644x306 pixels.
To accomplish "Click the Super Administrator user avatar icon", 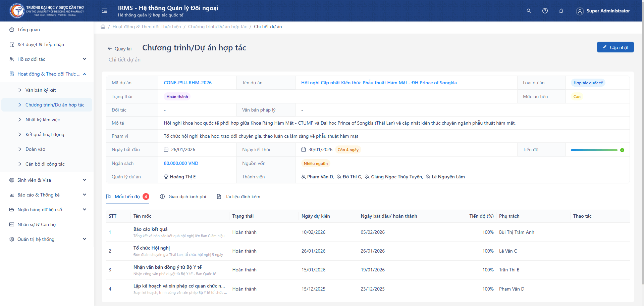I will (x=580, y=11).
